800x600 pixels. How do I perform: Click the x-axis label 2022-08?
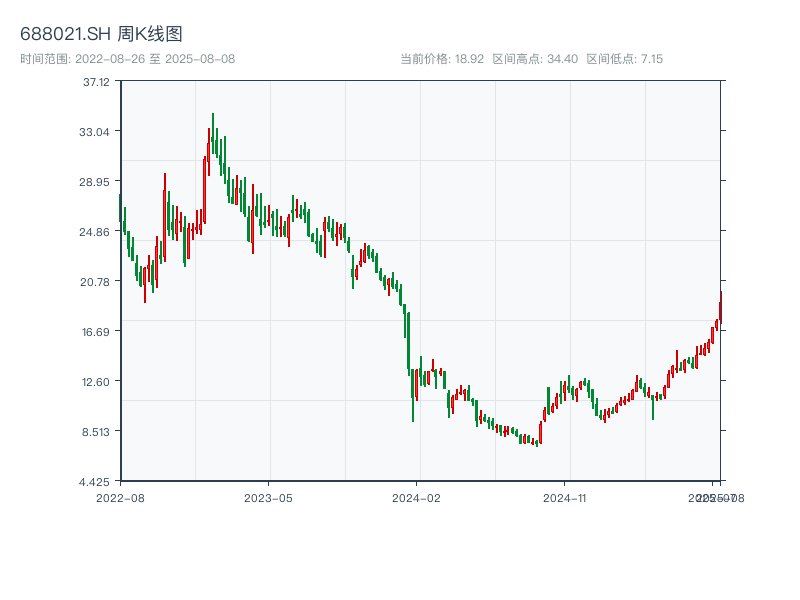[120, 498]
